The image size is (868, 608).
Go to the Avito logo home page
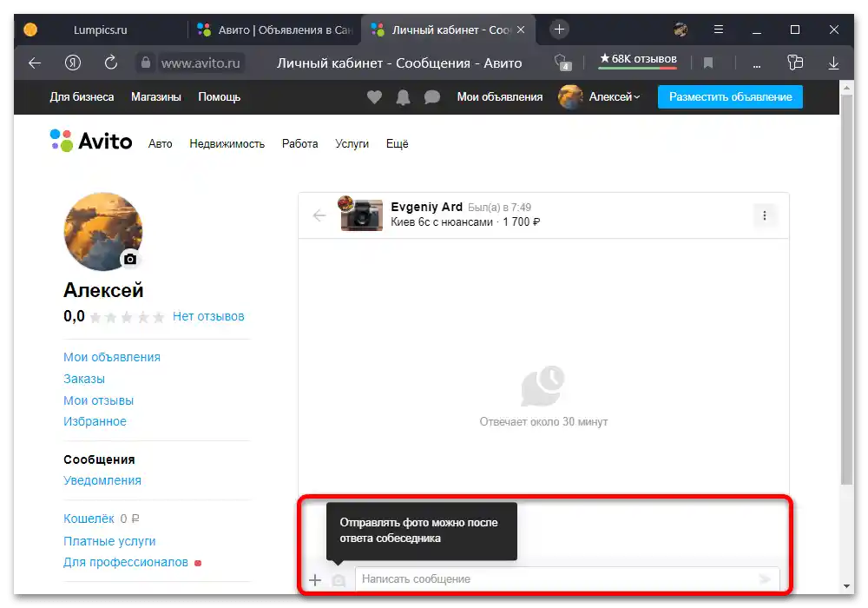pyautogui.click(x=91, y=141)
